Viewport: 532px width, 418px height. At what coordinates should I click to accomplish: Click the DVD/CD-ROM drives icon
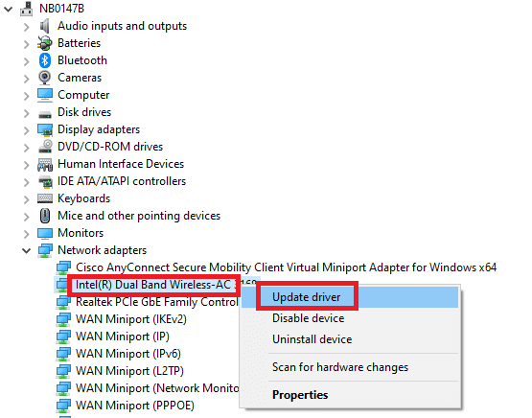point(45,147)
